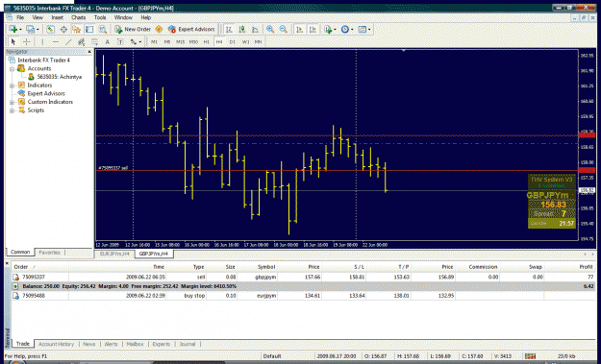The image size is (601, 364).
Task: Expand the Custom Indicators tree node
Action: [x=12, y=102]
